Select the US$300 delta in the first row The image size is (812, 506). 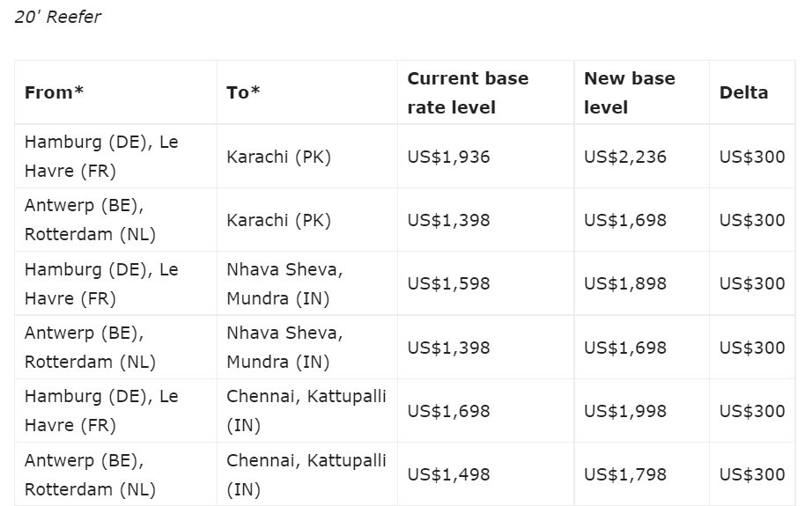tap(751, 157)
